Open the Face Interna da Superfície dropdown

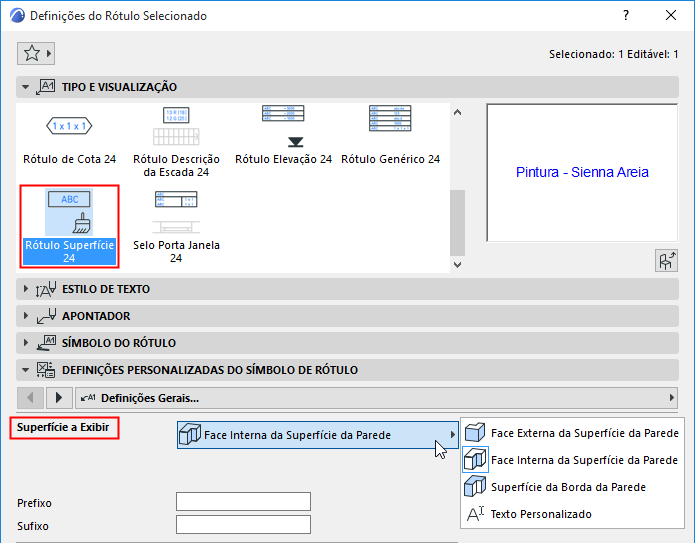point(317,435)
